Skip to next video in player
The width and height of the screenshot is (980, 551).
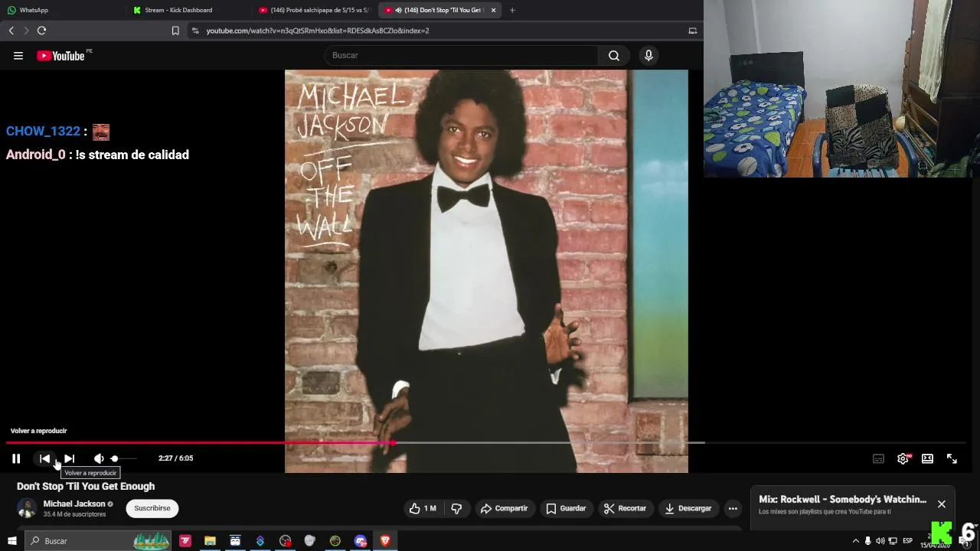pyautogui.click(x=69, y=458)
